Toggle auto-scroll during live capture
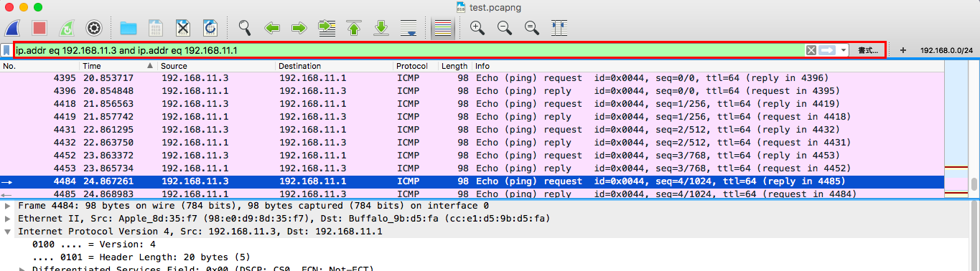The height and width of the screenshot is (271, 980). point(409,28)
